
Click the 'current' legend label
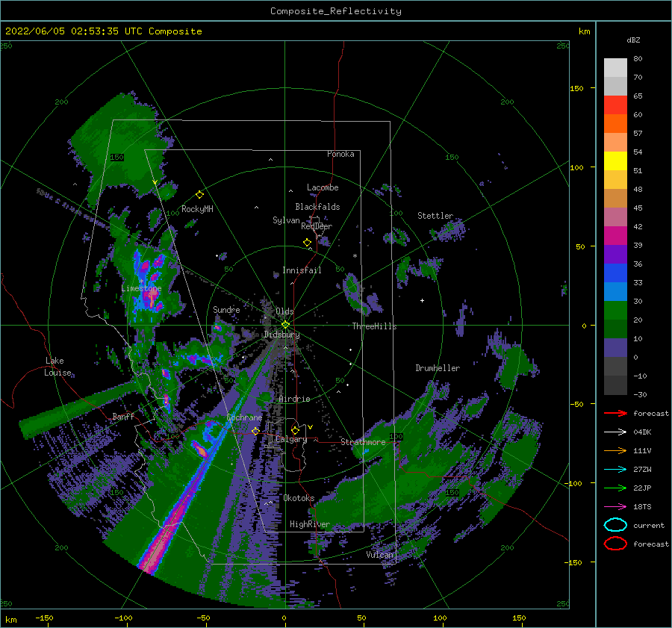pyautogui.click(x=649, y=525)
